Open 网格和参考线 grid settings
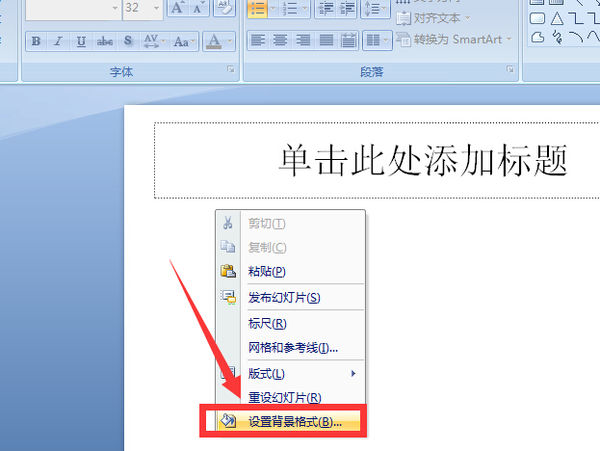Image resolution: width=600 pixels, height=451 pixels. 292,348
